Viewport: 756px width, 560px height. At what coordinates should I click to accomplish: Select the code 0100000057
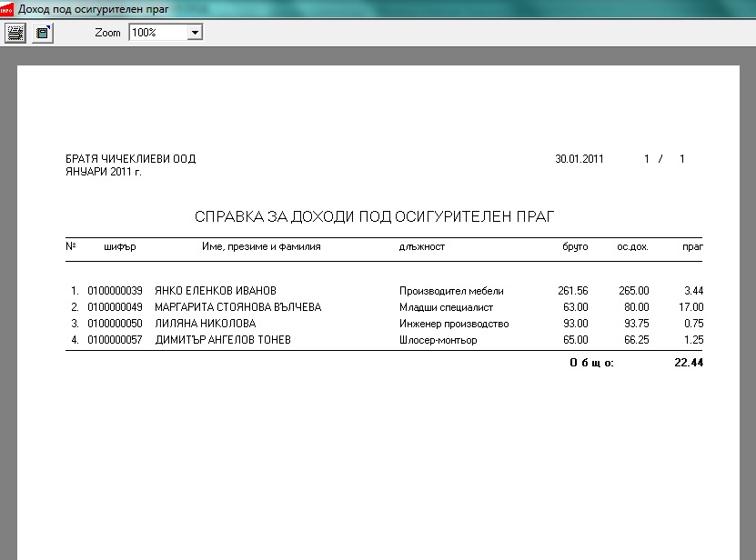(x=115, y=340)
